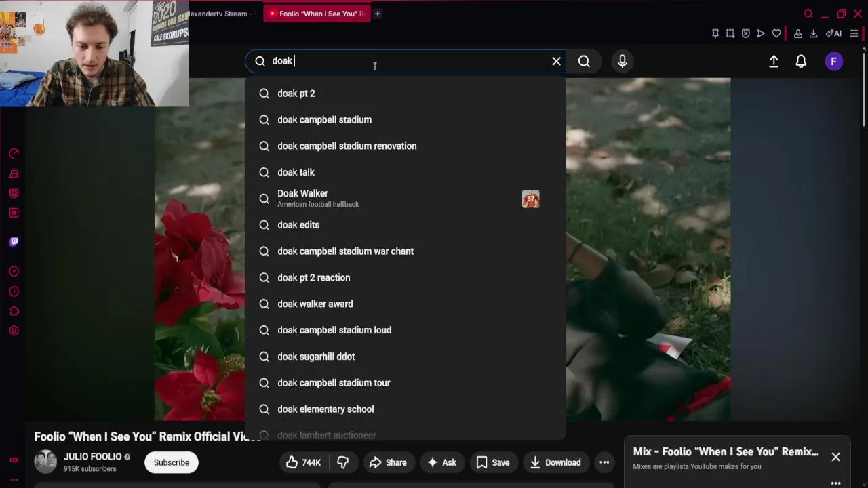
Task: Click the JULIO FOOLIO channel avatar
Action: tap(45, 462)
